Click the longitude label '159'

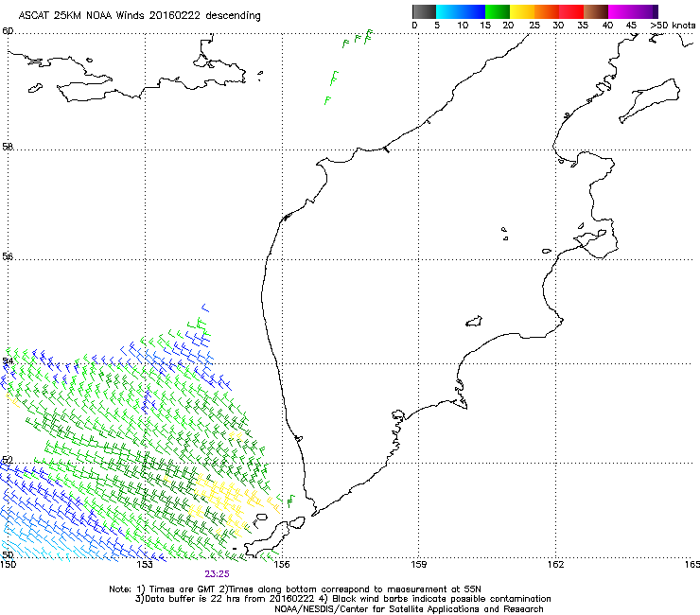(x=418, y=565)
